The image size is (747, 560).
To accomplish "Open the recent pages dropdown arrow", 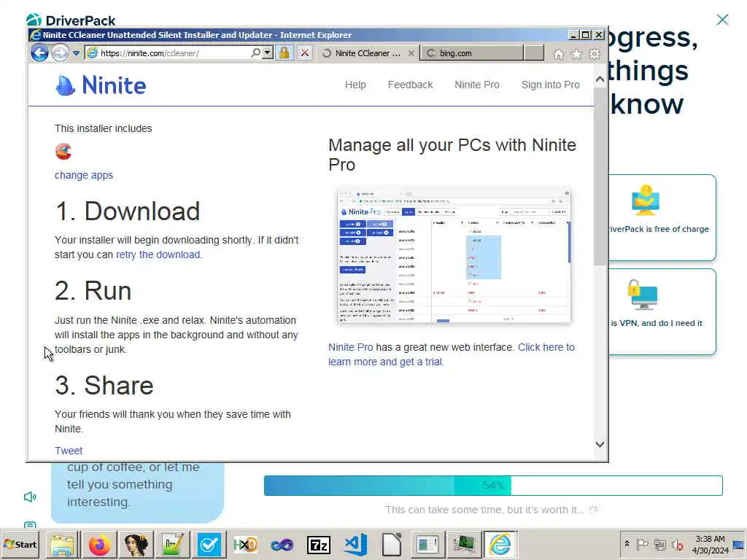I will [x=76, y=52].
